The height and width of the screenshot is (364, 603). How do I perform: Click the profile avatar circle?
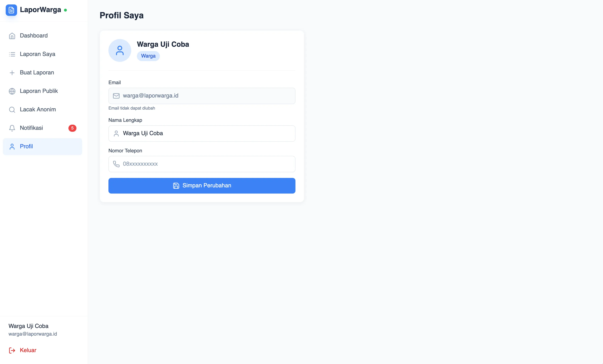pos(120,50)
